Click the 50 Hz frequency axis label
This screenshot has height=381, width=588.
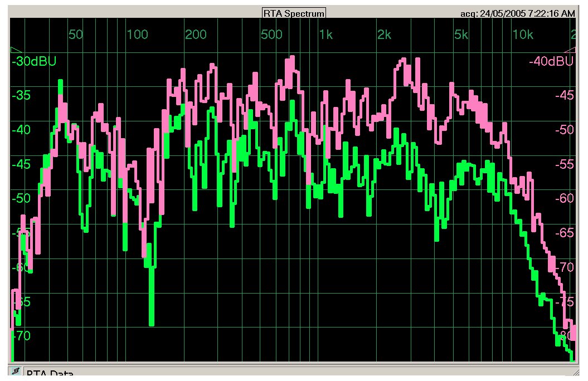75,35
